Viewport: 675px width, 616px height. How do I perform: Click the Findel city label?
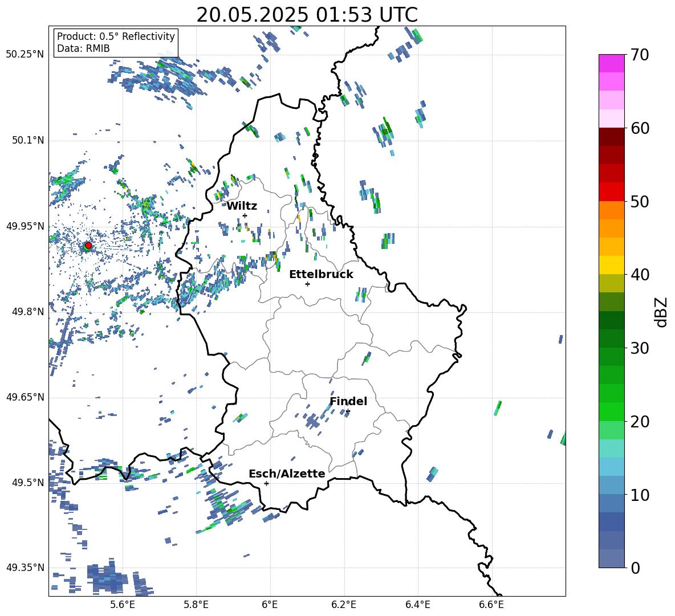click(348, 401)
